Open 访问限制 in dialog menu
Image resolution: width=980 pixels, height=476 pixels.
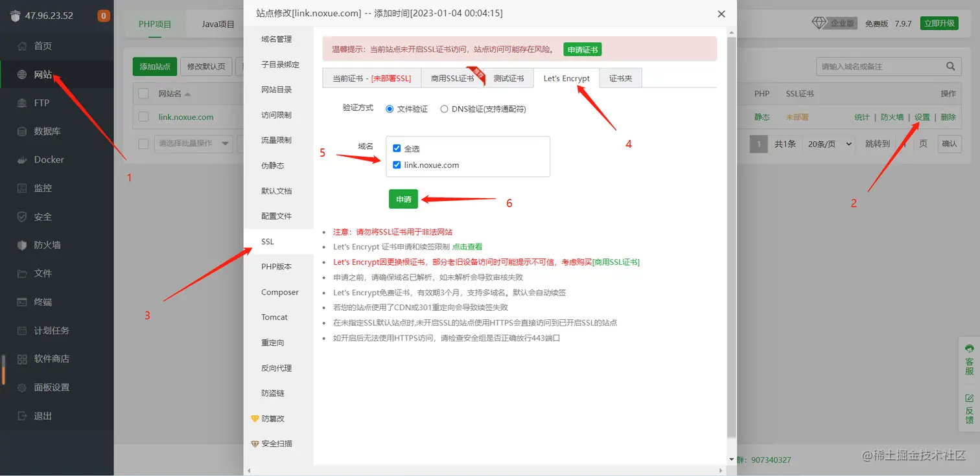click(x=278, y=115)
